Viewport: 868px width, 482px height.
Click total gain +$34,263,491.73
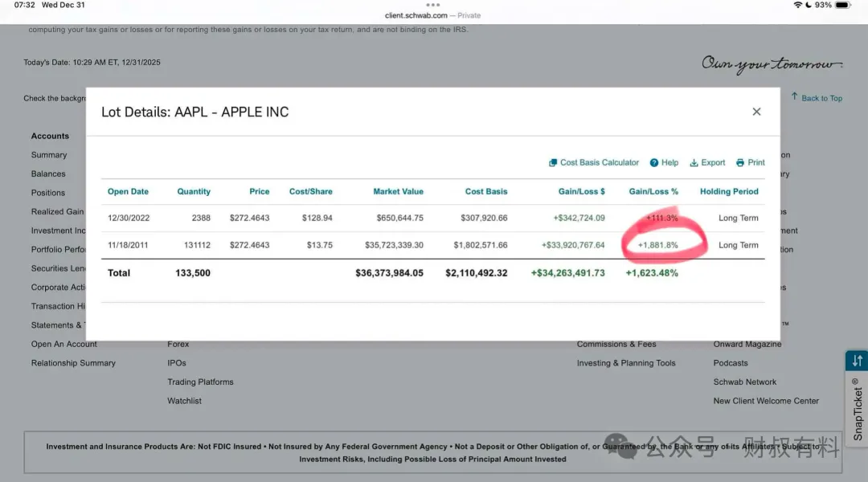point(567,273)
